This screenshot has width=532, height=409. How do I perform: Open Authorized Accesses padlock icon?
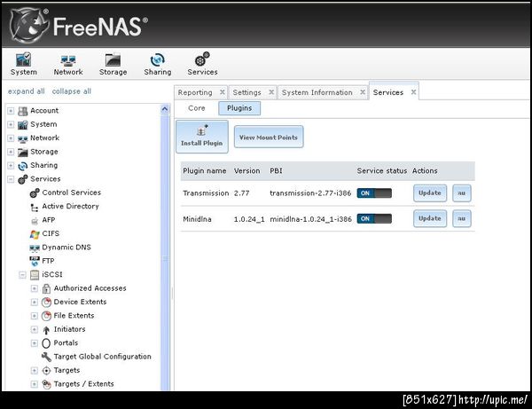pos(46,288)
